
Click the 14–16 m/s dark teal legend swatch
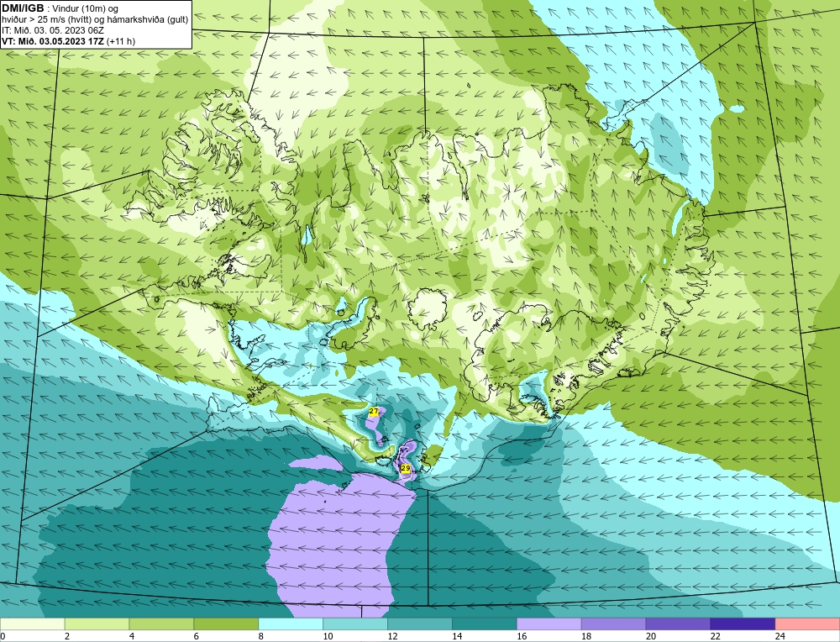point(485,624)
